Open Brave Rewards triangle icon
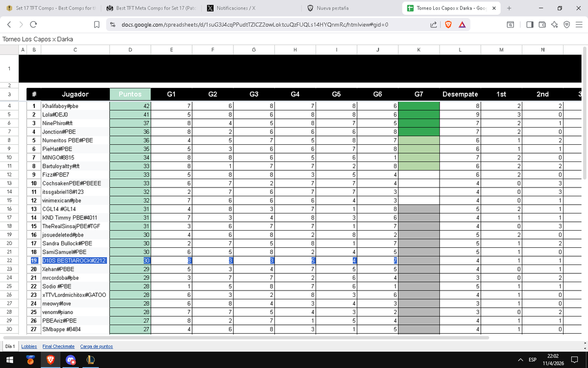 coord(462,25)
